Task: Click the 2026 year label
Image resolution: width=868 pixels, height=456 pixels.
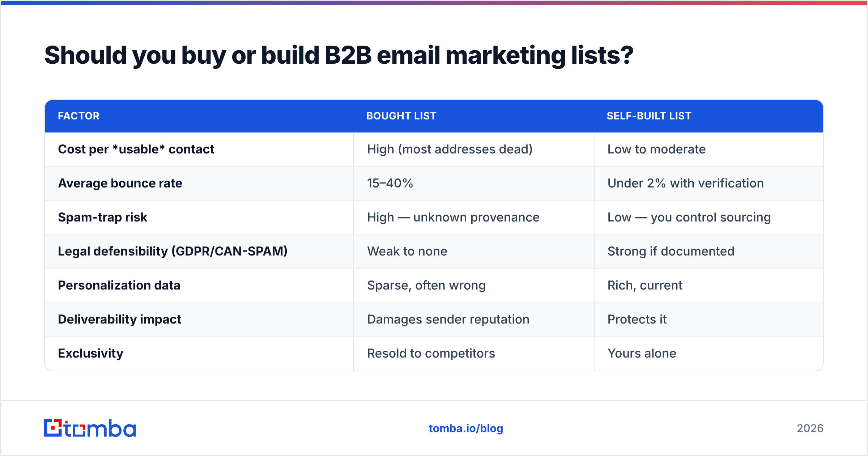Action: point(810,428)
